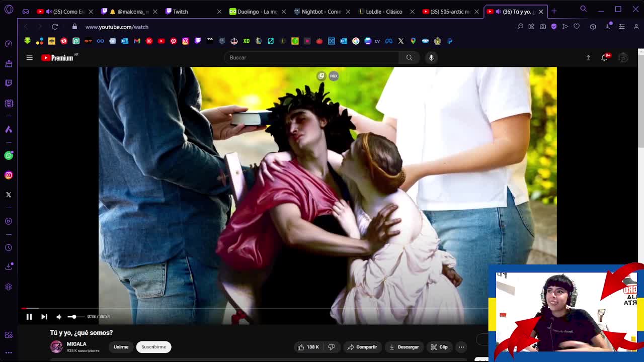Open the YouTube account avatar menu

(623, 58)
